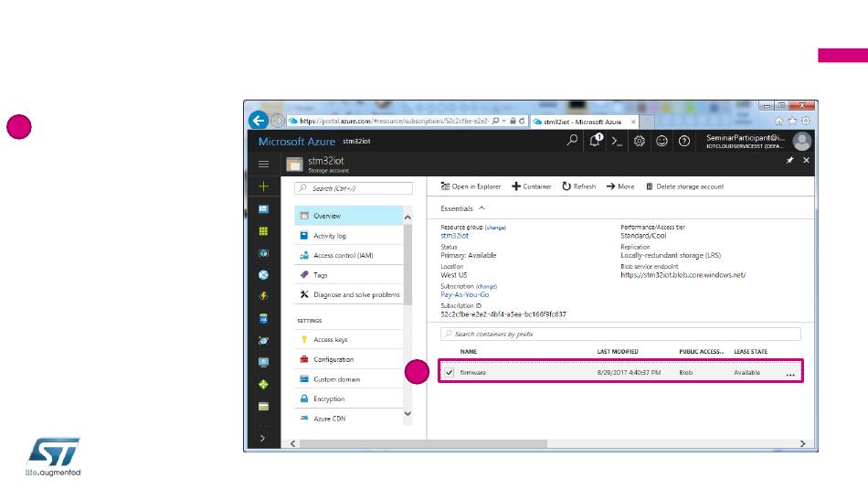Click refresh icon in browser address bar

pos(522,121)
